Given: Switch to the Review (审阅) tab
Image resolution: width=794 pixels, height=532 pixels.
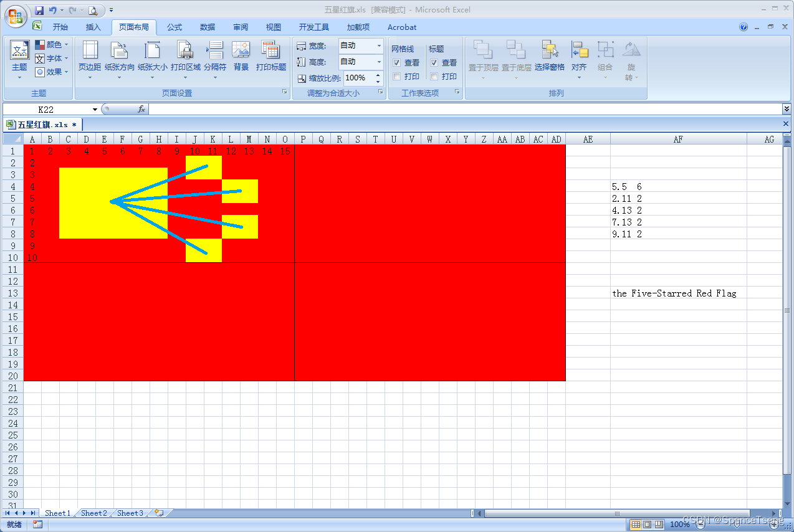Looking at the screenshot, I should pos(241,27).
